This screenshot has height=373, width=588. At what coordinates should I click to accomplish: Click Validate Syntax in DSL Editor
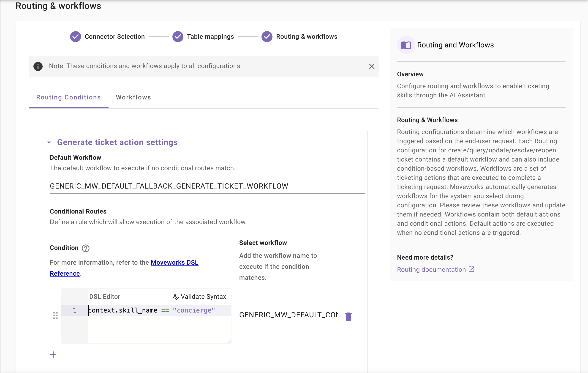click(199, 296)
